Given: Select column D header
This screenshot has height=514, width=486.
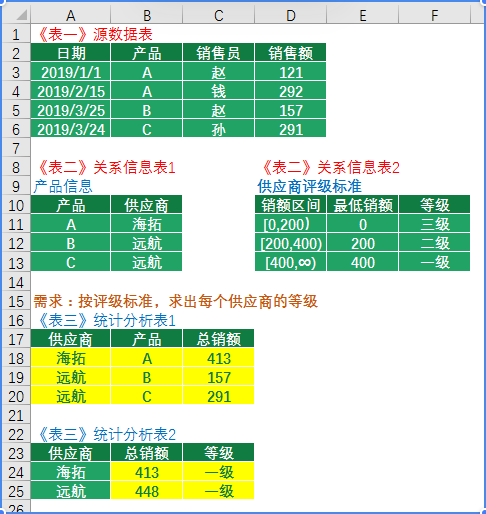Looking at the screenshot, I should coord(291,15).
